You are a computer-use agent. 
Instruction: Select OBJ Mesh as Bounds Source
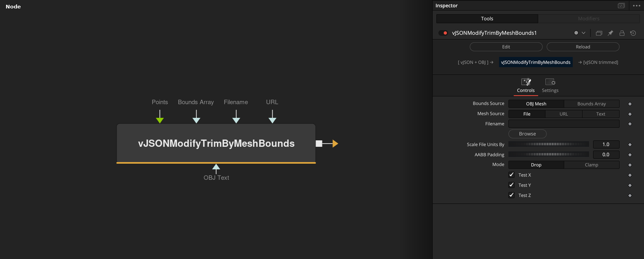coord(536,104)
